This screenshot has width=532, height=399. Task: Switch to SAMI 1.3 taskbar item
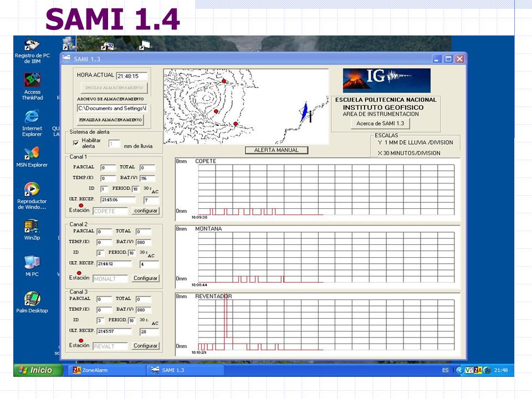185,370
